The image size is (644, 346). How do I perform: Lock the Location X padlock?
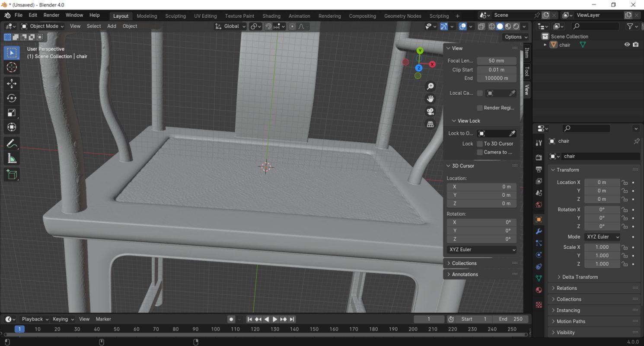click(624, 183)
